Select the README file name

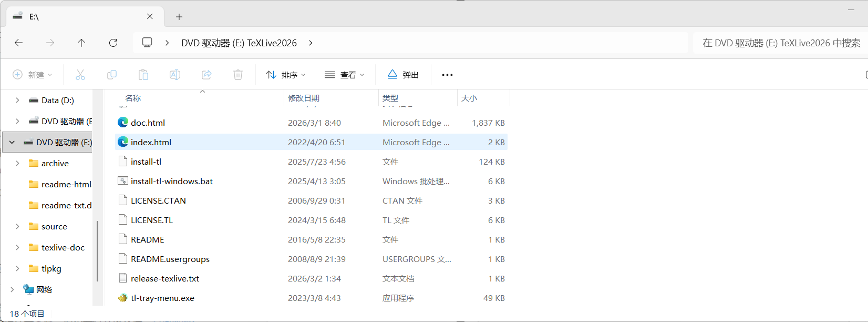pos(148,239)
